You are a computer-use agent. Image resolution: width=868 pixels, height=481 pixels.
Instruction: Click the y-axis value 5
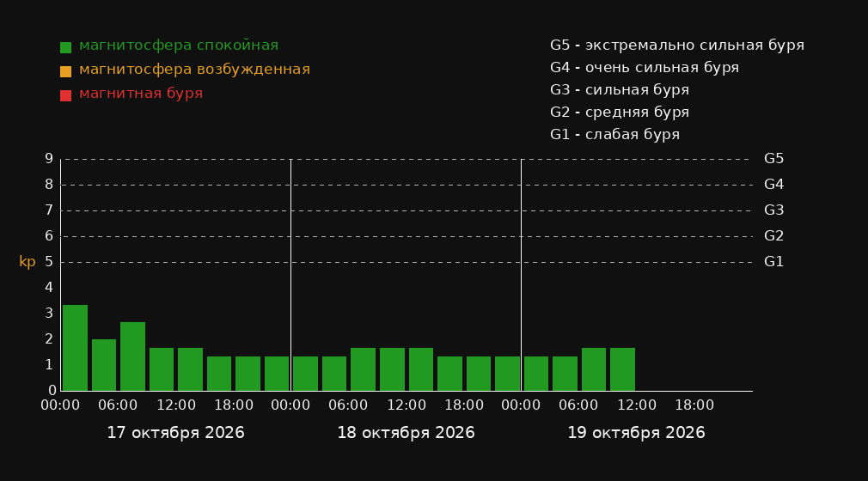point(49,262)
